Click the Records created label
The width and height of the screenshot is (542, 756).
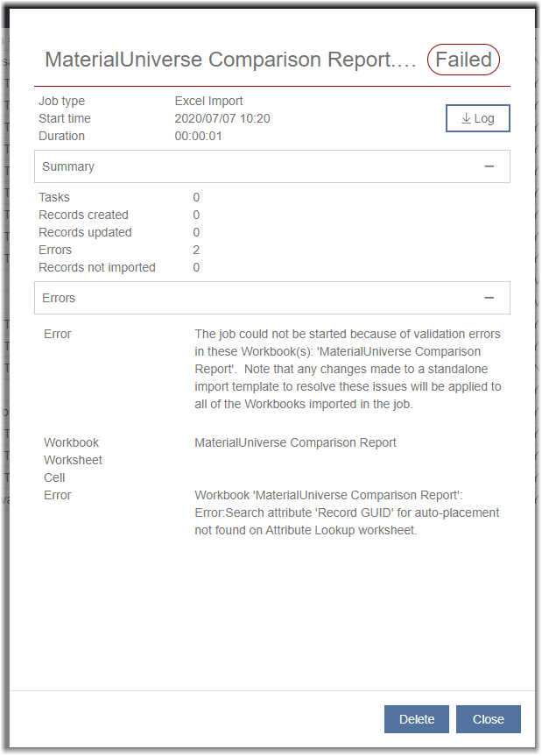click(x=83, y=215)
